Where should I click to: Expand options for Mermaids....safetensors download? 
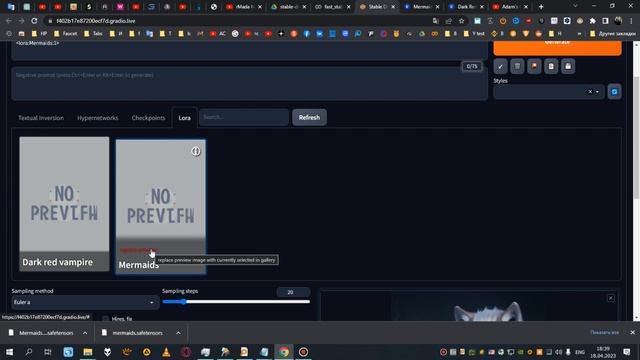tap(85, 333)
